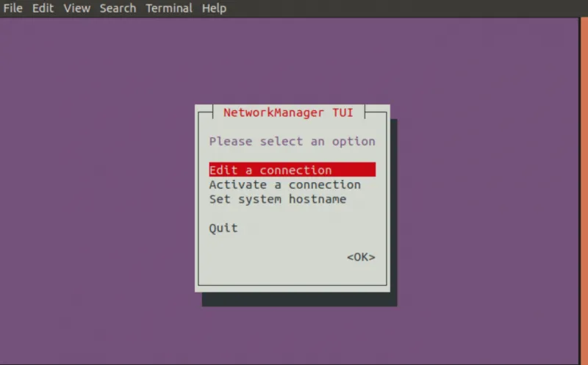Image resolution: width=588 pixels, height=365 pixels.
Task: Select 'Edit a connection' option
Action: 292,170
